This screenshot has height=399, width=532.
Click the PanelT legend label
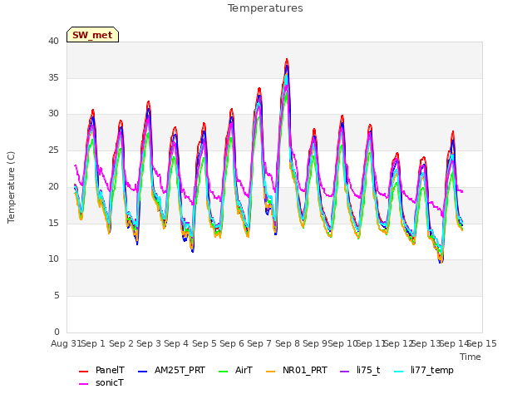110,370
